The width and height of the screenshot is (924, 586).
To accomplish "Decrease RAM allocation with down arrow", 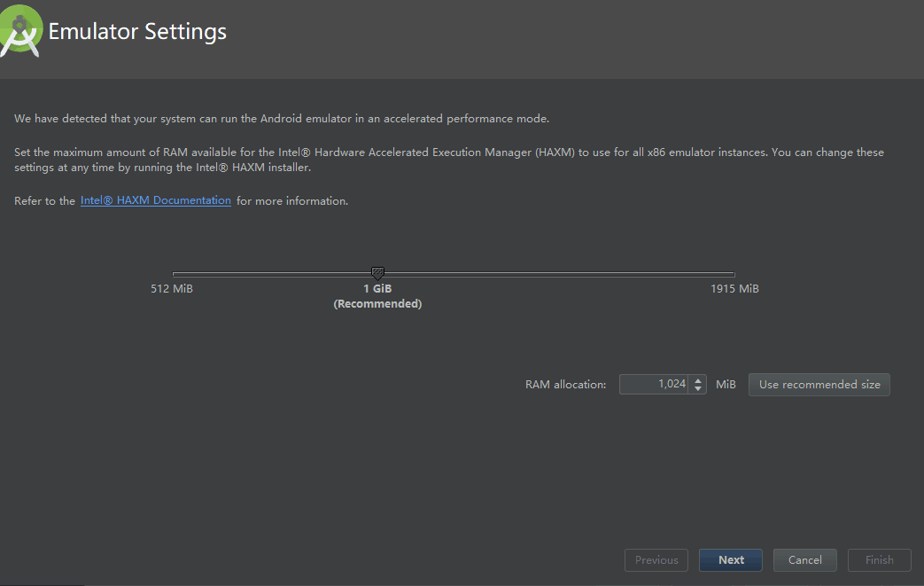I will pyautogui.click(x=698, y=389).
